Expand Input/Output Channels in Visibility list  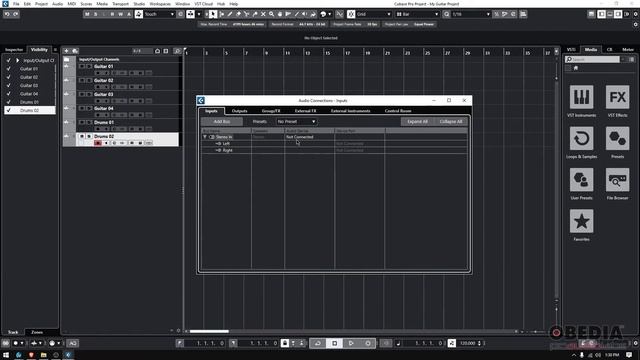(x=18, y=60)
